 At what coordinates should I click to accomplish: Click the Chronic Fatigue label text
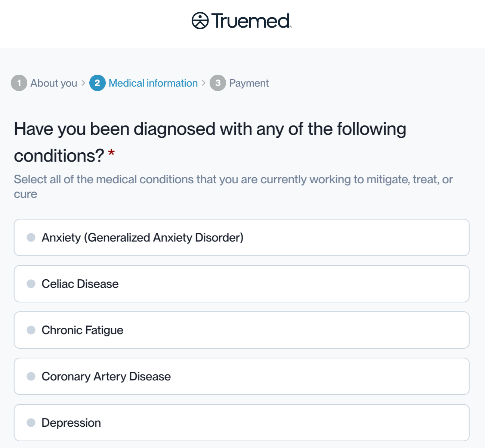[x=82, y=330]
